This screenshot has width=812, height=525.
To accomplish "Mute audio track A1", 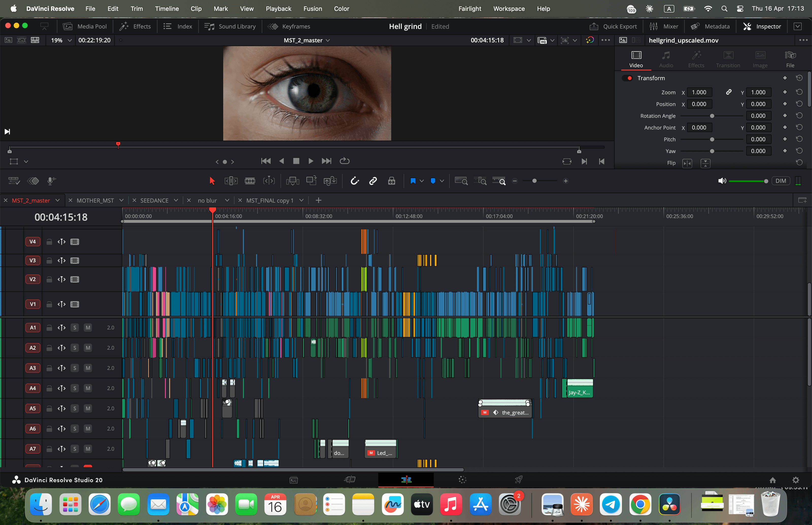I will point(88,328).
